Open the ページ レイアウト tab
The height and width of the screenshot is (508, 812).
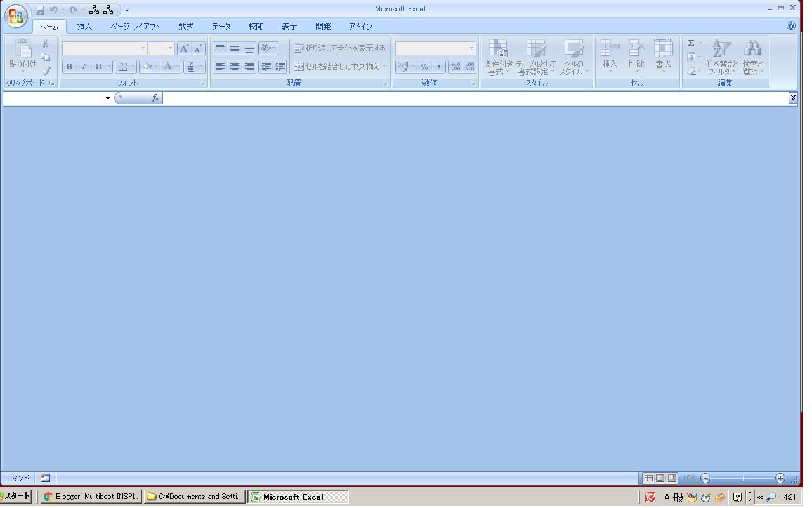pos(135,27)
